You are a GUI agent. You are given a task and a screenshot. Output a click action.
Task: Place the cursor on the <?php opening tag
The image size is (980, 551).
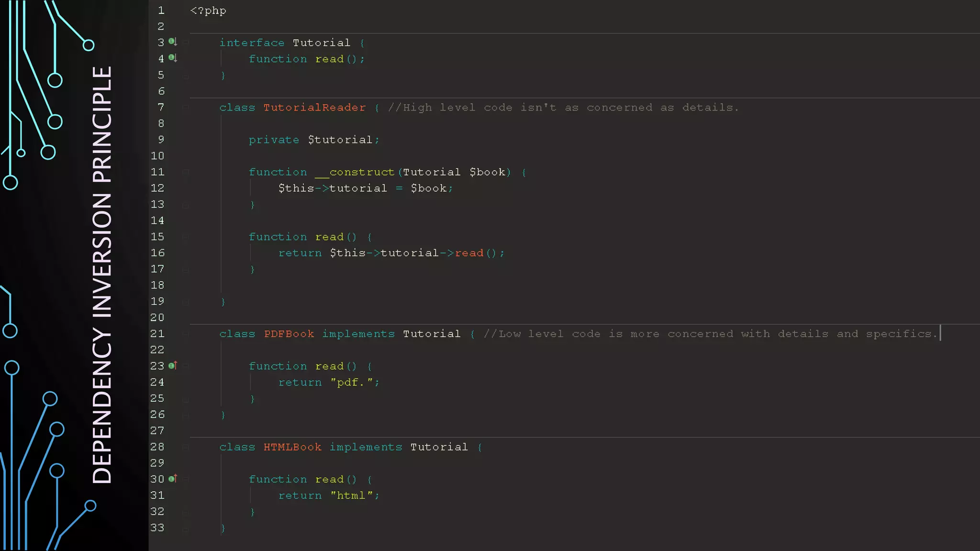[x=208, y=11]
